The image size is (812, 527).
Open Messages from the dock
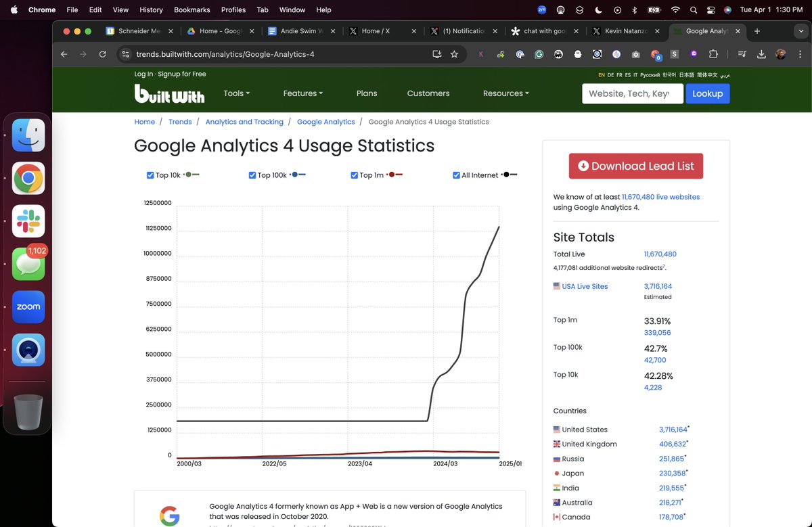28,264
